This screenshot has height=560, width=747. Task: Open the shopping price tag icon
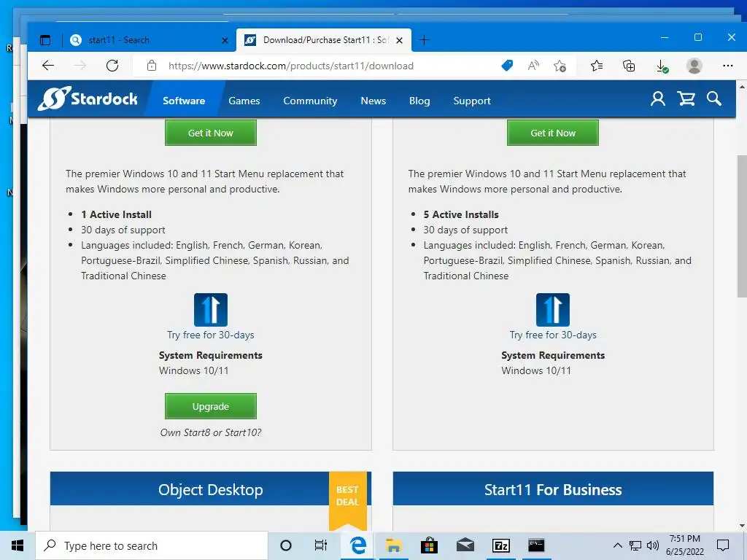click(508, 66)
